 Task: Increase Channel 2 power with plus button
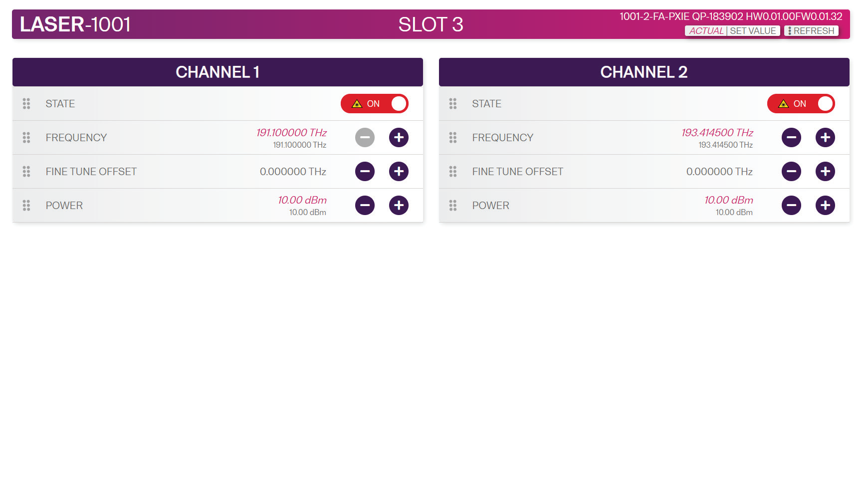825,205
